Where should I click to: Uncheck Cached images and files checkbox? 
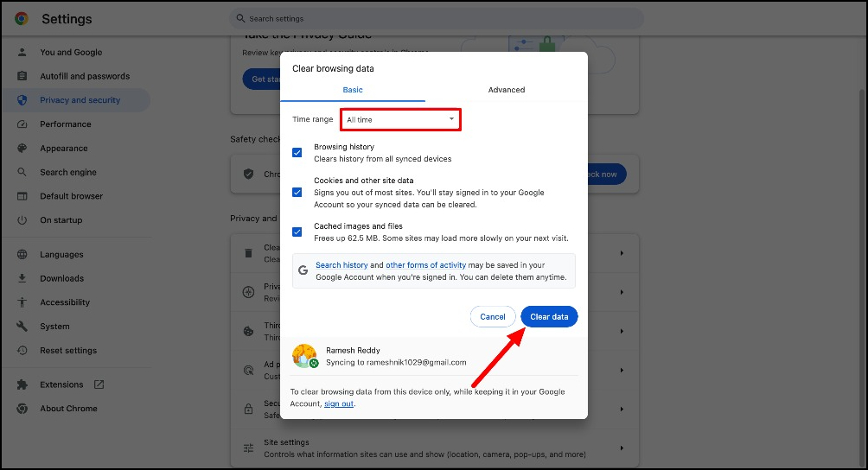point(297,232)
